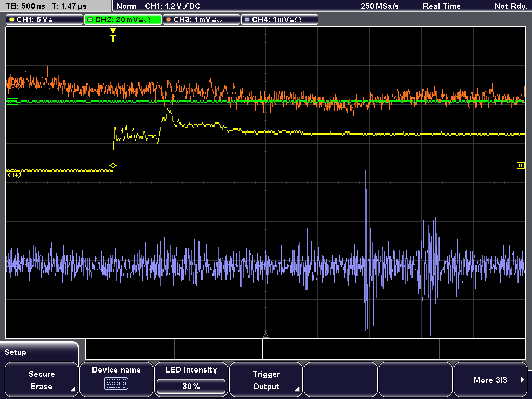Go to More 3|3 menu page

(490, 380)
